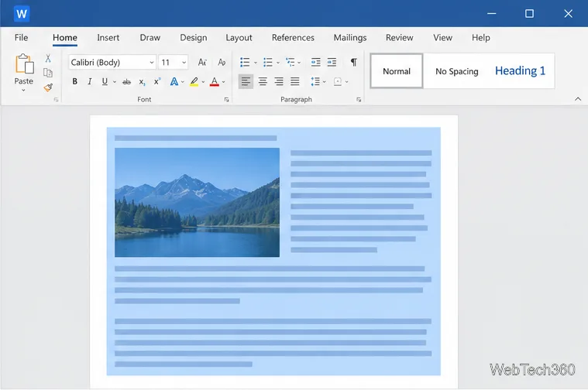Open the Paragraph dialog launcher
Screen dimensions: 588x390
click(x=359, y=100)
